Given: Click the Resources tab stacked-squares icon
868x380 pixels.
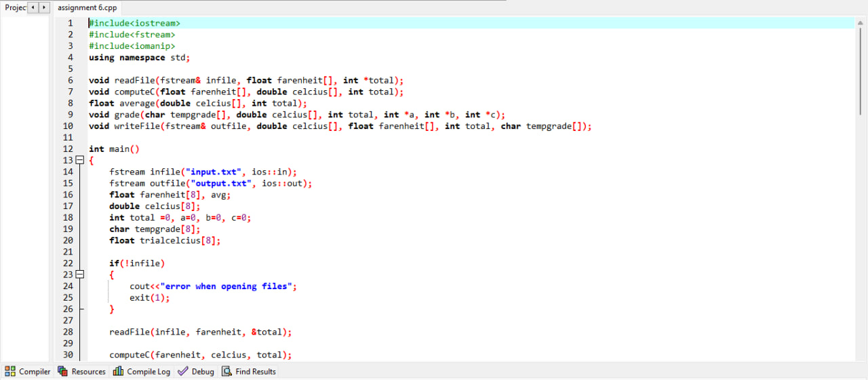Looking at the screenshot, I should tap(63, 371).
